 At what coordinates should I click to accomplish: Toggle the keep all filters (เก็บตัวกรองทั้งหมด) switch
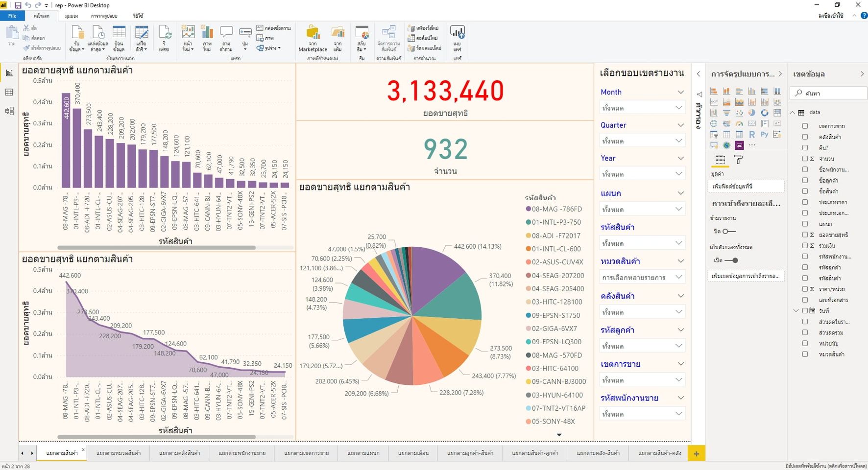[x=731, y=260]
